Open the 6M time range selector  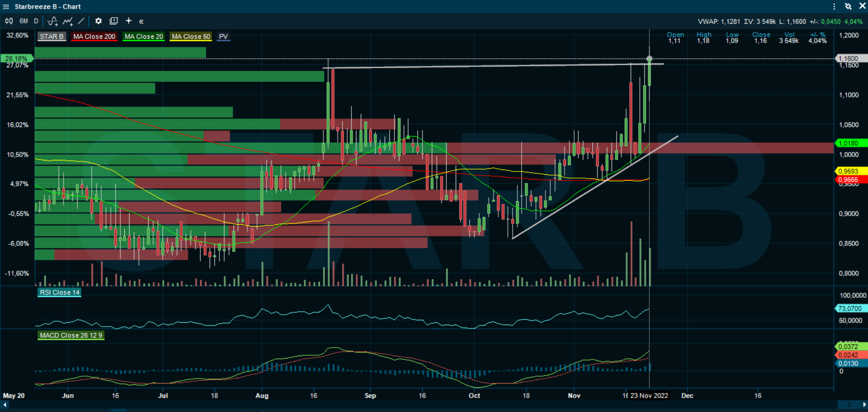coord(24,21)
